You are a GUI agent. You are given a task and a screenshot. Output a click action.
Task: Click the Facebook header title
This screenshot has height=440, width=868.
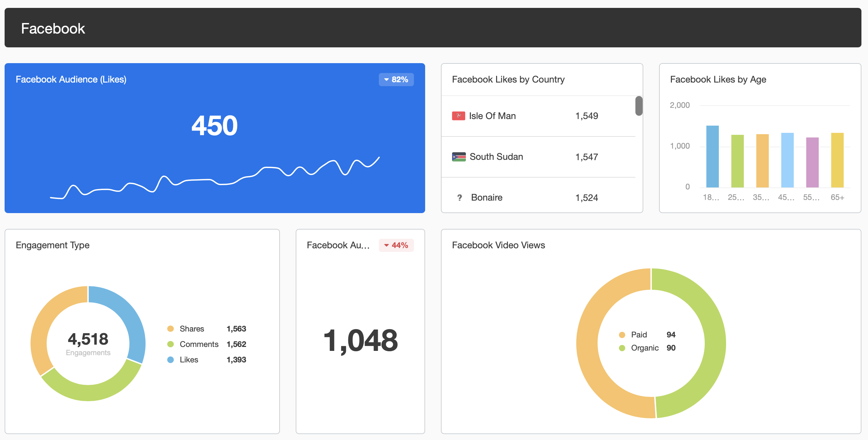pos(53,28)
